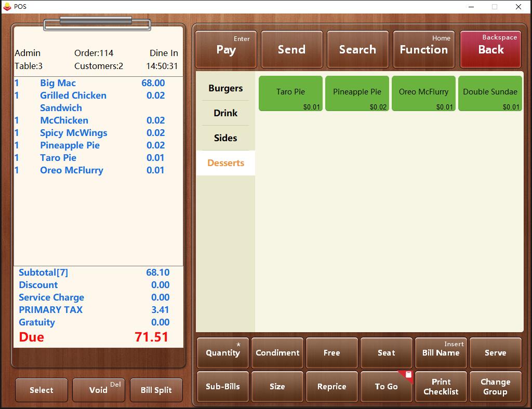Viewport: 532px width, 409px height.
Task: Select Oreo McFlurry dessert item
Action: click(x=423, y=93)
